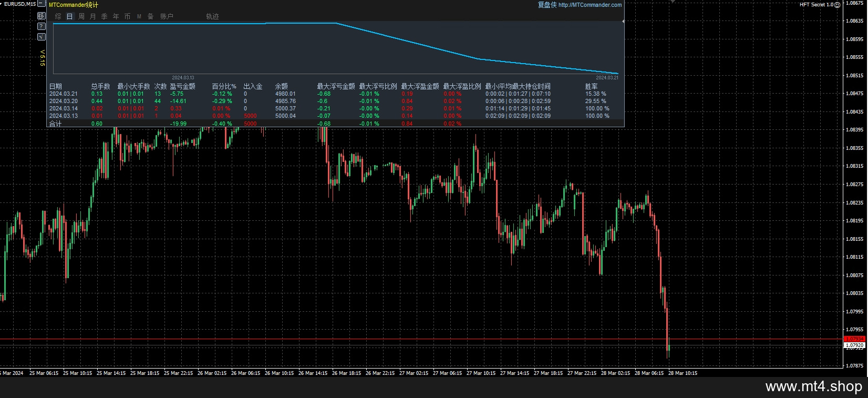
Task: Select the 季 quarterly tab
Action: pyautogui.click(x=105, y=16)
